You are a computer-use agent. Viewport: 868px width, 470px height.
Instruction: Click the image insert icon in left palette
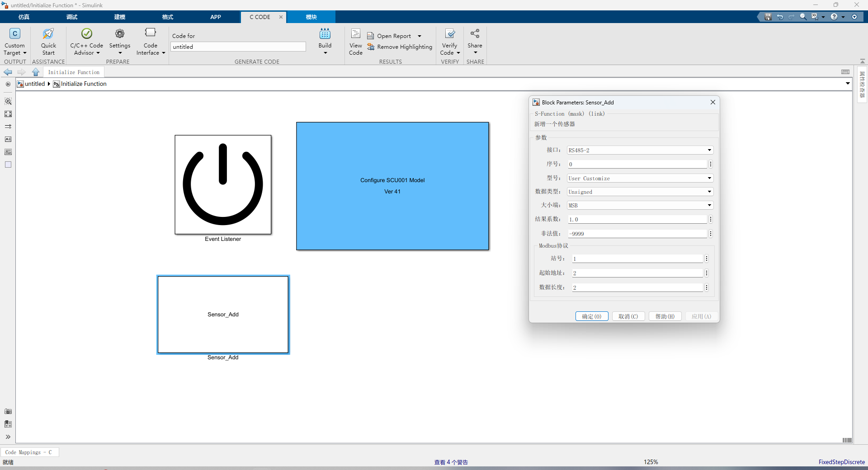[x=8, y=152]
